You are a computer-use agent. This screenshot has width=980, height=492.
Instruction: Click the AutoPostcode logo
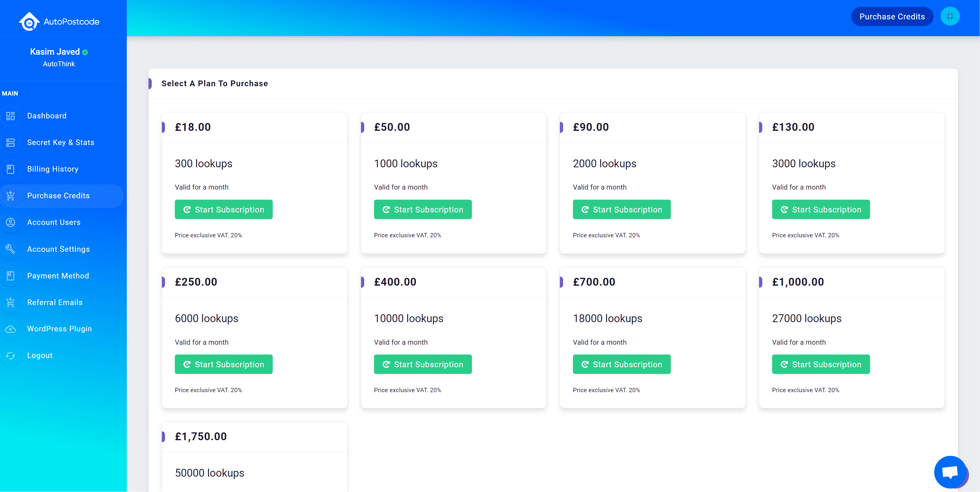click(x=59, y=22)
